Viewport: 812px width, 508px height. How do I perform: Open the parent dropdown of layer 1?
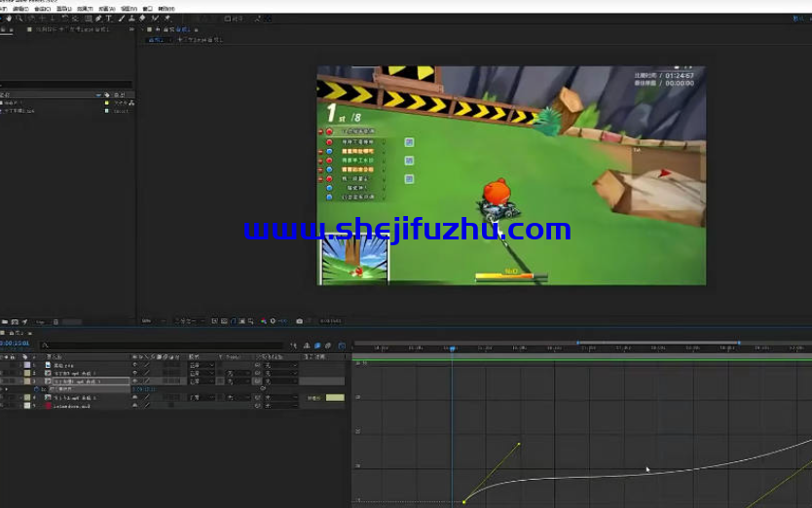tap(280, 366)
